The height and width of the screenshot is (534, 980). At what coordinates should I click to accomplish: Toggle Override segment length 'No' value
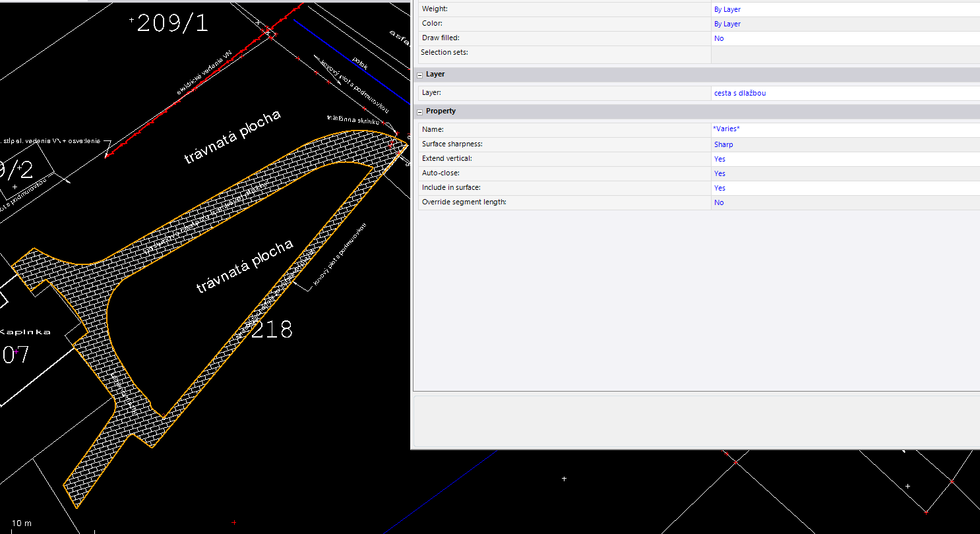[x=719, y=202]
